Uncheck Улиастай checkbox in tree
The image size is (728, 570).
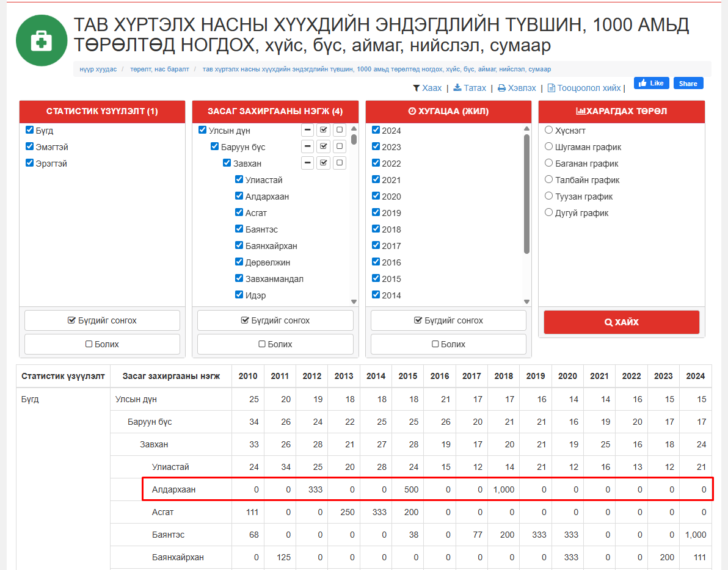[239, 179]
